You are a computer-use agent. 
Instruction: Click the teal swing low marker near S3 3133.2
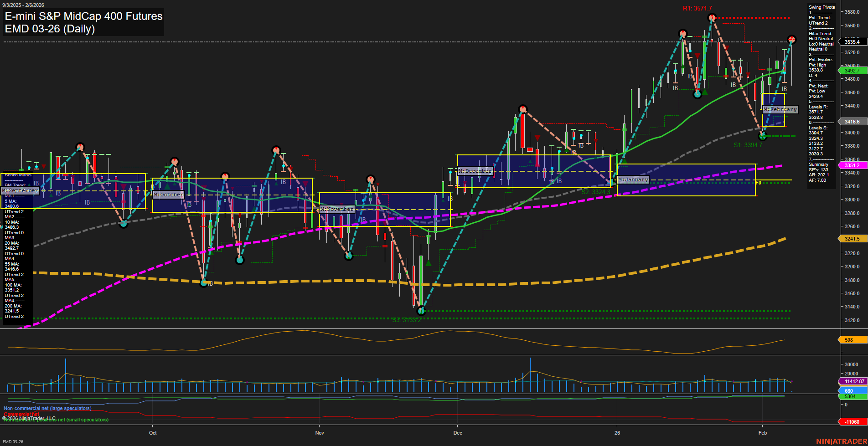(421, 311)
